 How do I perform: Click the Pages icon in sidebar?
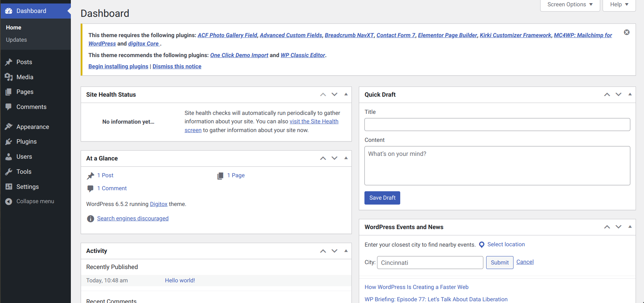pos(9,92)
